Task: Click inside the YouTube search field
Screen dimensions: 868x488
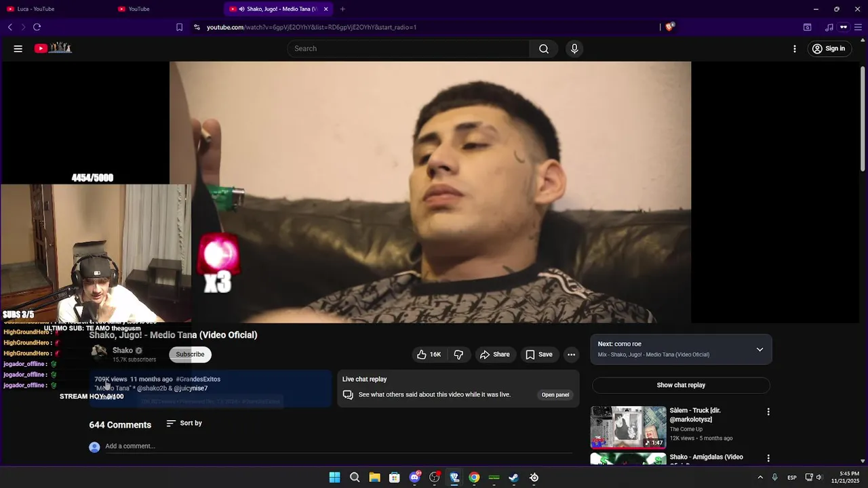Action: click(x=408, y=49)
